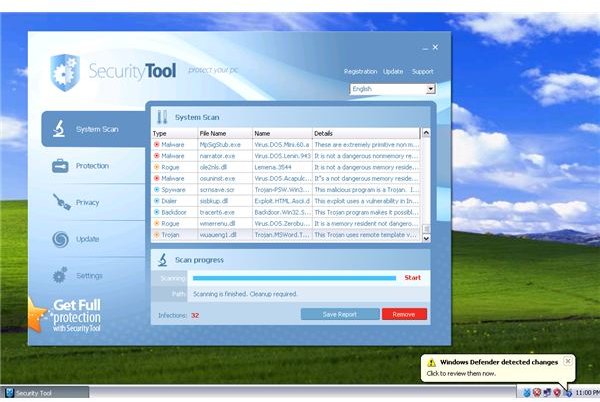
Task: Click the Support link in header
Action: tap(422, 72)
